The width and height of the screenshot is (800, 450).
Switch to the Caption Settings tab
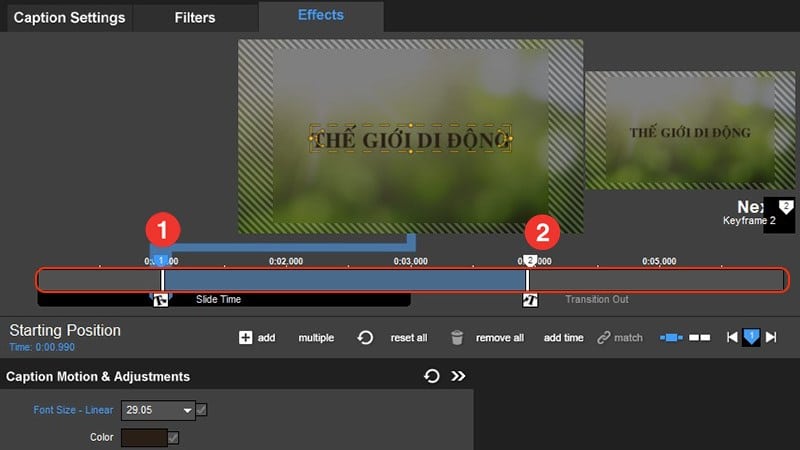tap(69, 17)
